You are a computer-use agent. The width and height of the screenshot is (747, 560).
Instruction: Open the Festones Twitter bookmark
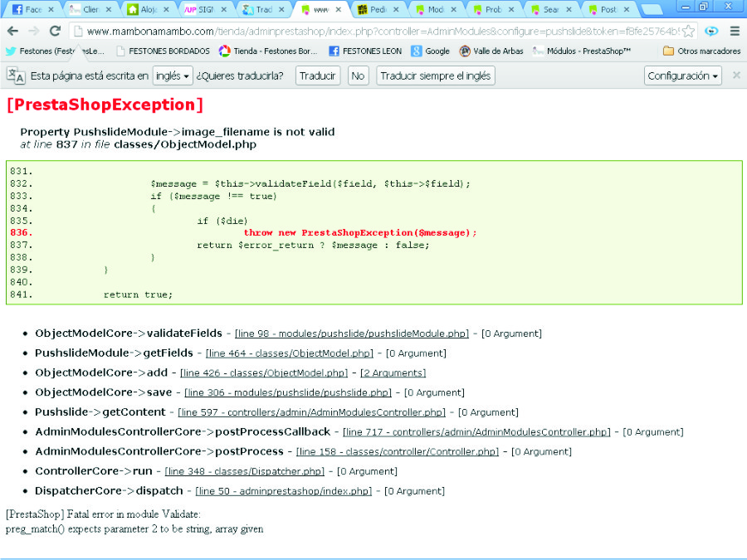[56, 51]
